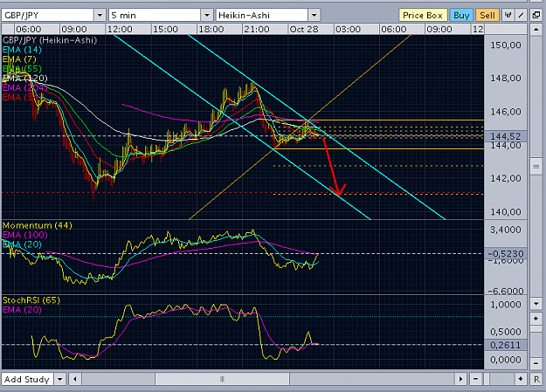Image resolution: width=546 pixels, height=392 pixels.
Task: Click the 144,52 current price marker
Action: [x=506, y=136]
